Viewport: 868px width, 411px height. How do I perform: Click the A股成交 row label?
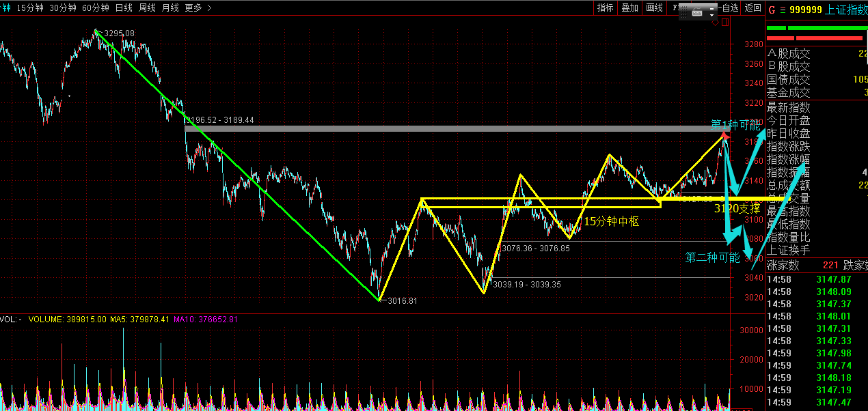(x=789, y=53)
